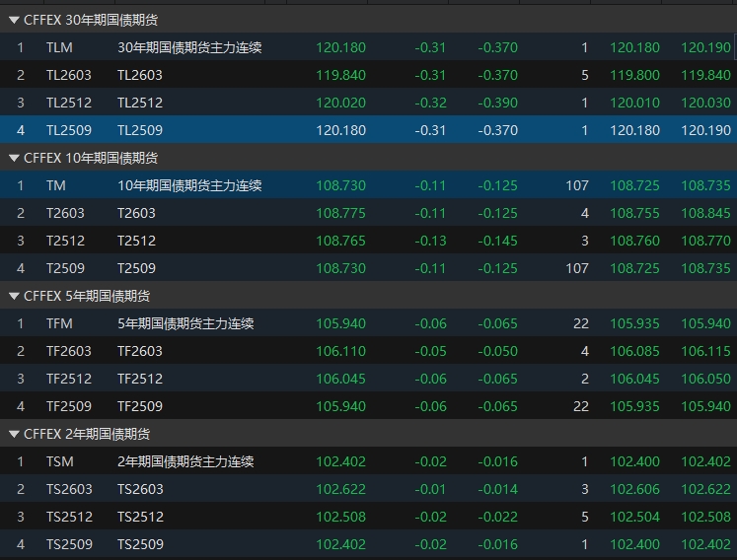
Task: Select TL2512 contract code
Action: 69,103
